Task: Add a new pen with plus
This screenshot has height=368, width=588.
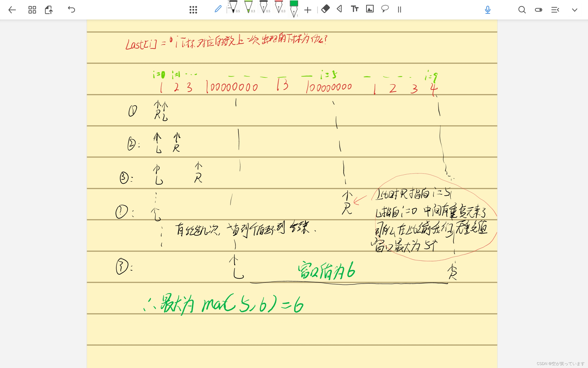Action: point(308,10)
